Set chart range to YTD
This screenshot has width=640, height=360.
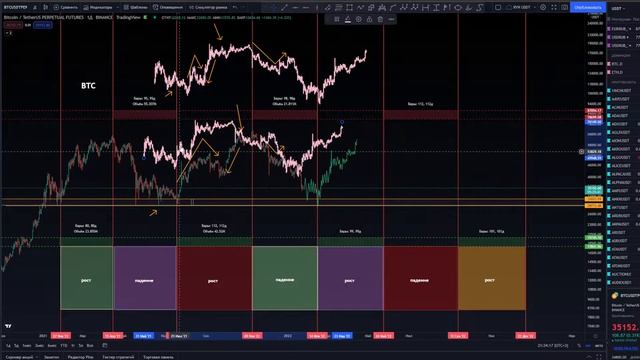(64, 346)
